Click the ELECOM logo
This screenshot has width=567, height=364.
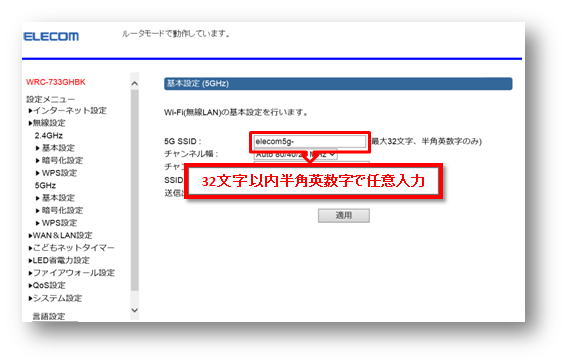[x=51, y=37]
